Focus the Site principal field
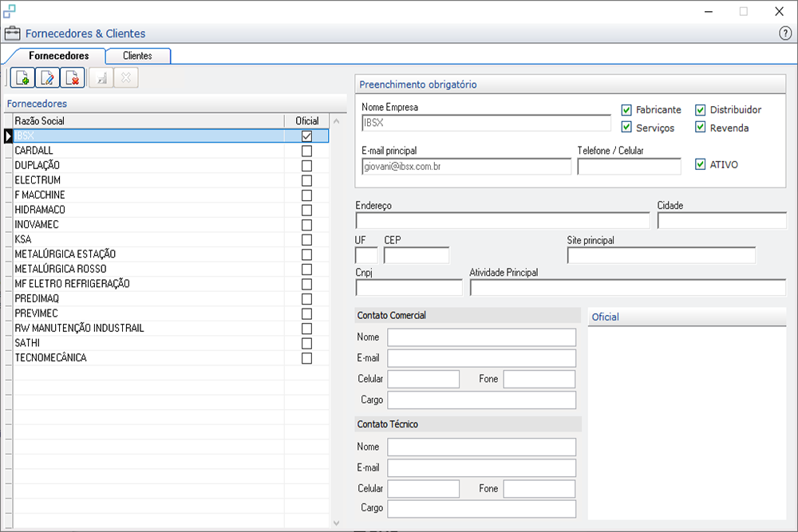 click(662, 255)
